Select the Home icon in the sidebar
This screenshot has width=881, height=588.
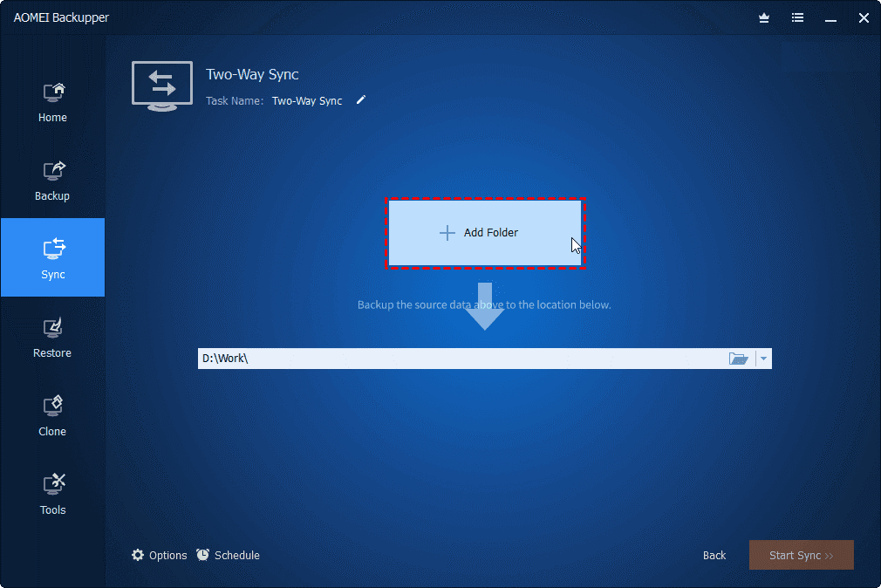coord(52,93)
